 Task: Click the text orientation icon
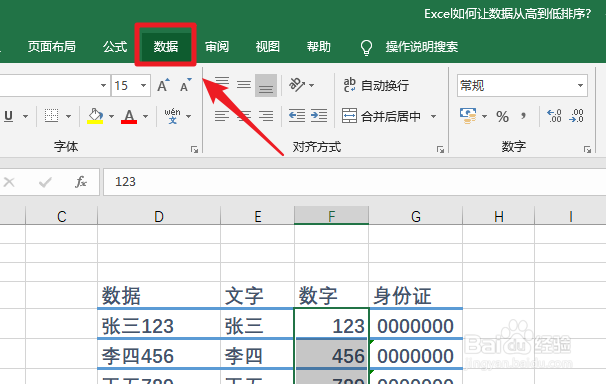pos(297,85)
